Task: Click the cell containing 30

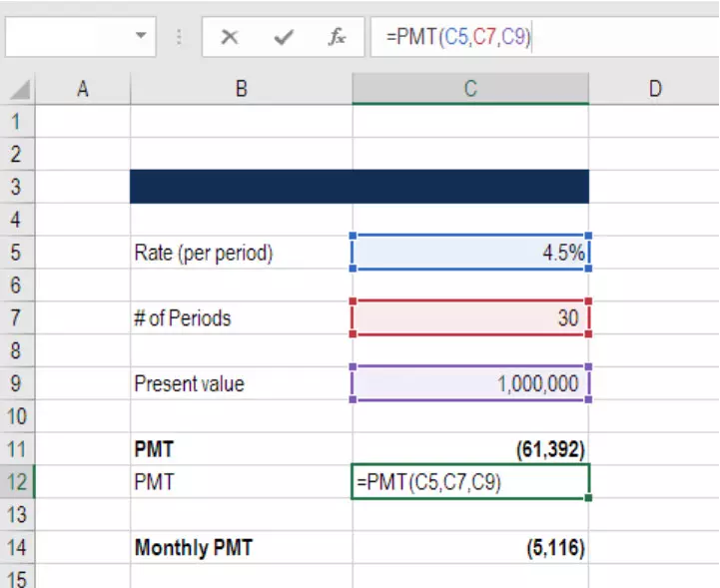Action: [x=470, y=318]
